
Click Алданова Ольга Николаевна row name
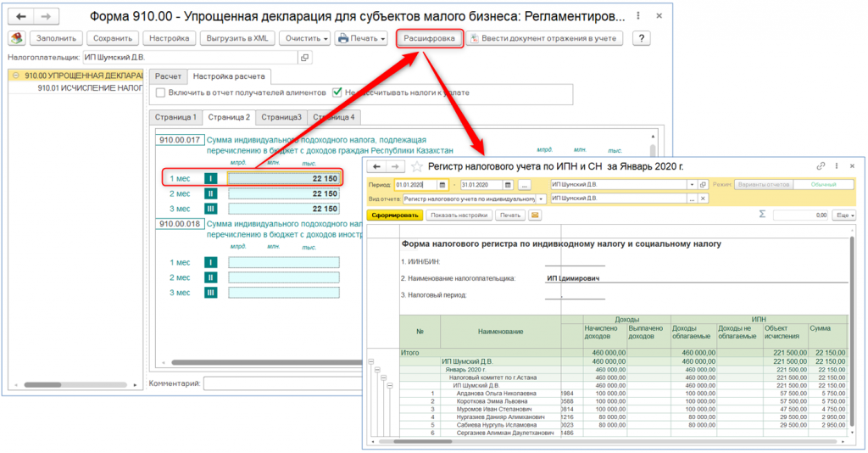pyautogui.click(x=496, y=393)
